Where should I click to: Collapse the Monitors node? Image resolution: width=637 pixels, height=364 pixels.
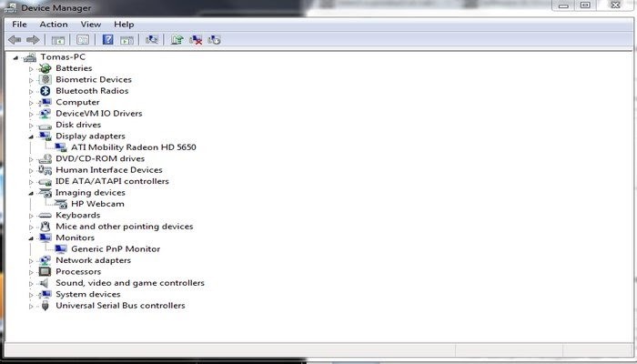[31, 238]
